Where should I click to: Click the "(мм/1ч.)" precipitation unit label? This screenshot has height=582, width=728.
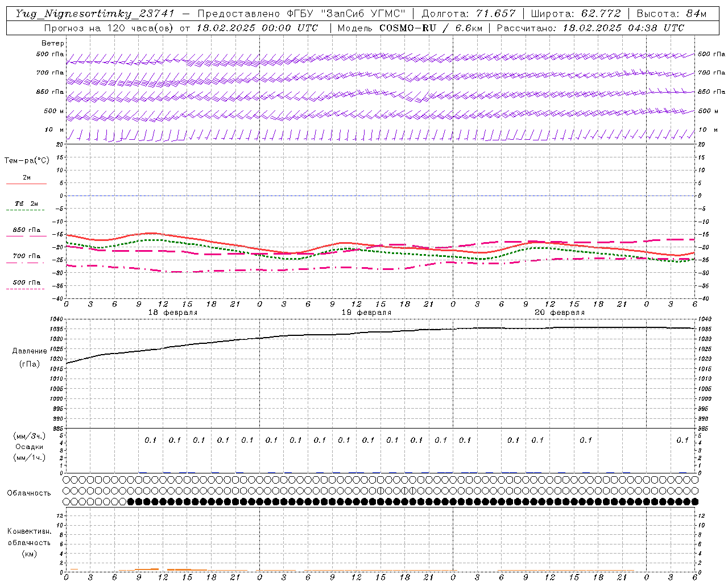pyautogui.click(x=30, y=458)
